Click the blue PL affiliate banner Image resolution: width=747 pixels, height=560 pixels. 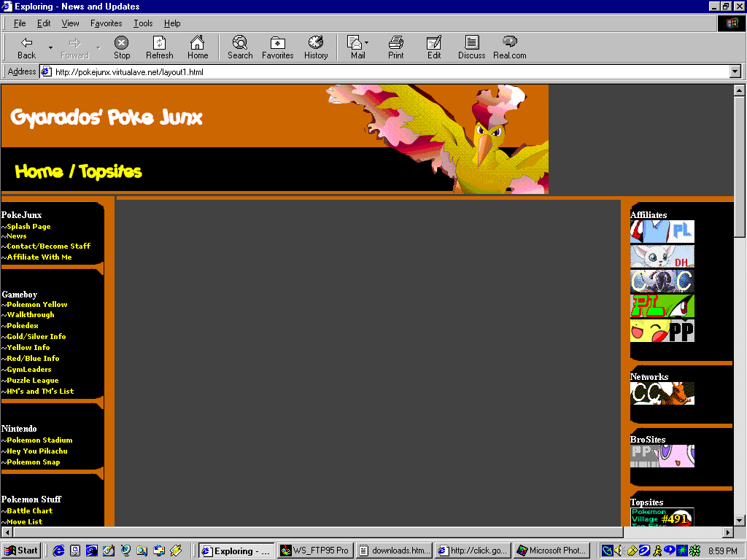662,232
